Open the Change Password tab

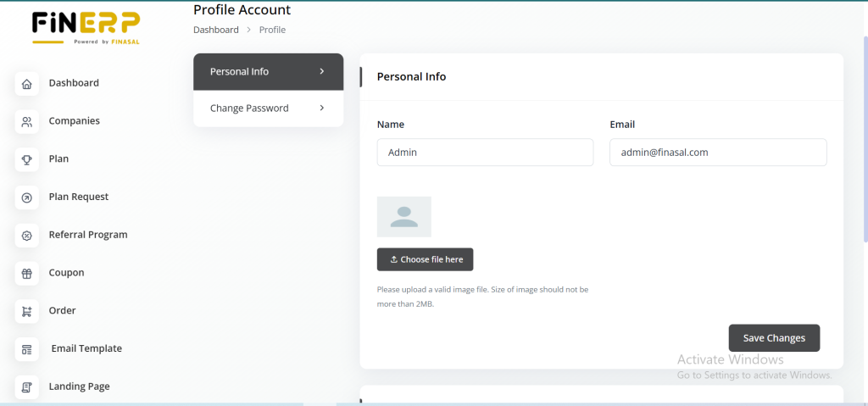(249, 108)
